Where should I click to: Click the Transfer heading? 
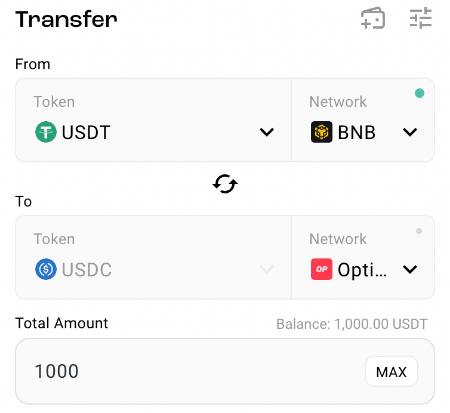pos(66,19)
